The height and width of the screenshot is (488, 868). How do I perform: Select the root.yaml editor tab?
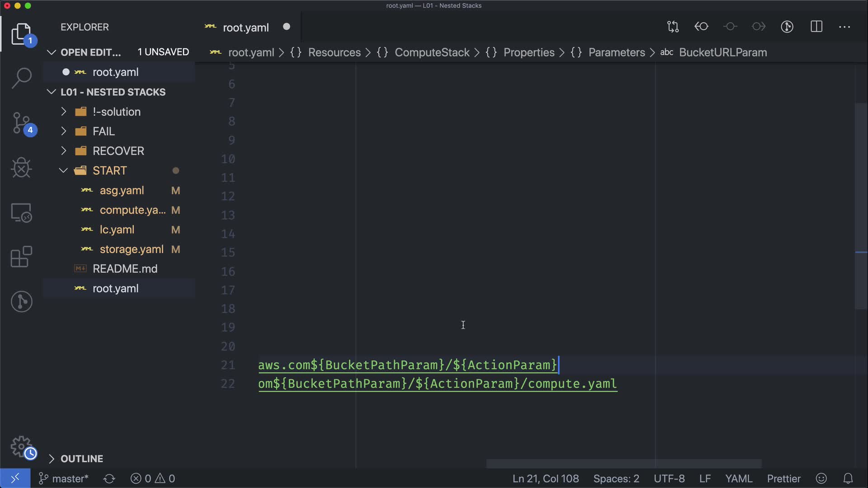(x=245, y=28)
